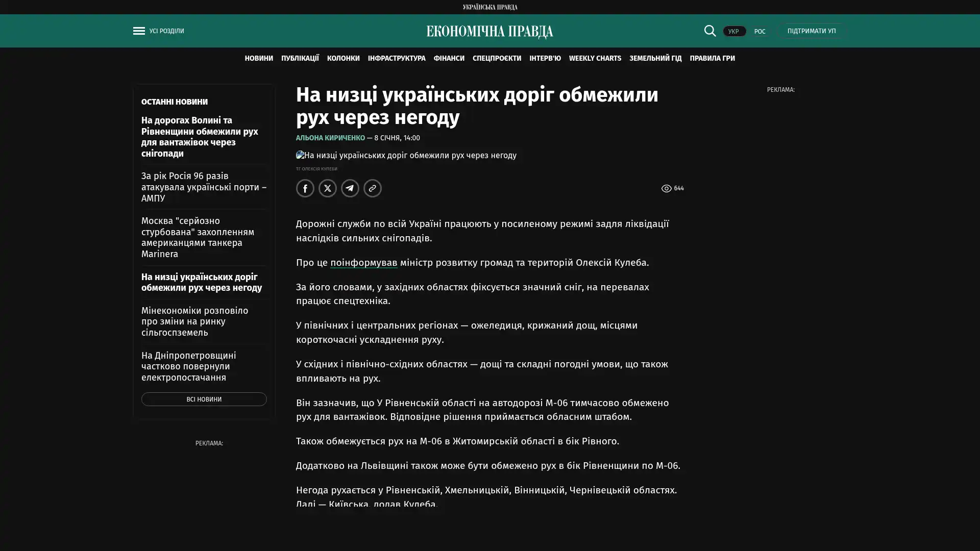Follow the поінформував hyperlink

363,262
